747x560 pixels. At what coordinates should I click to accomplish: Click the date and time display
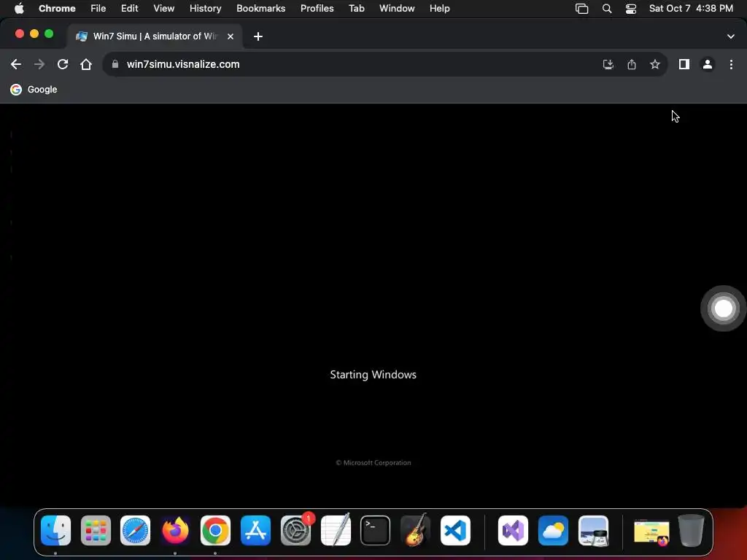click(x=691, y=9)
